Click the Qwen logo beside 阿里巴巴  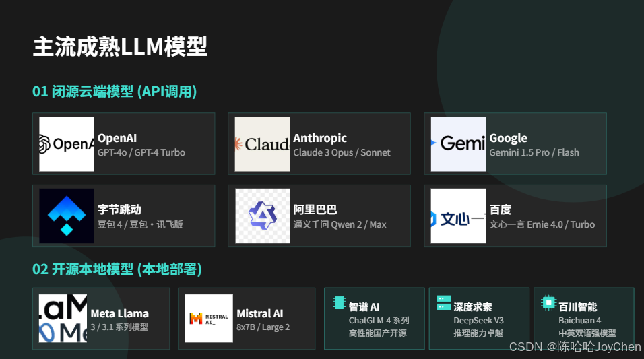263,216
